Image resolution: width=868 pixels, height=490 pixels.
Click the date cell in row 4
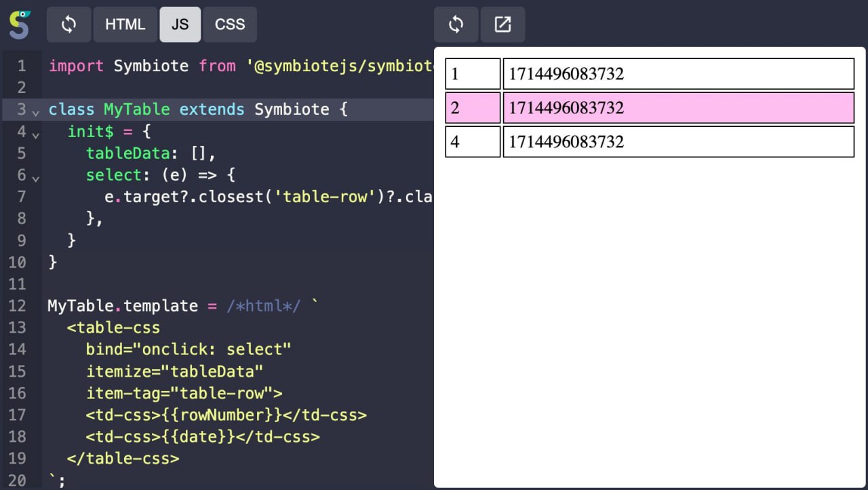point(678,142)
